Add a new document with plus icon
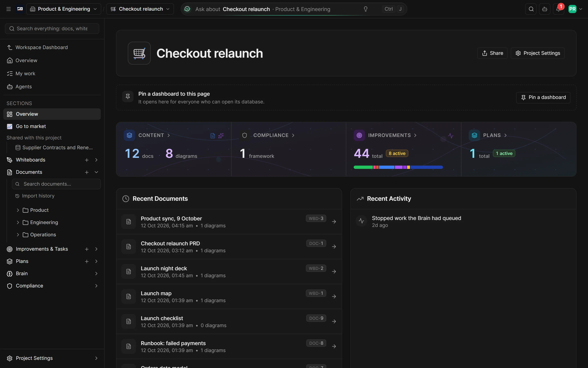Viewport: 588px width, 368px height. 87,172
